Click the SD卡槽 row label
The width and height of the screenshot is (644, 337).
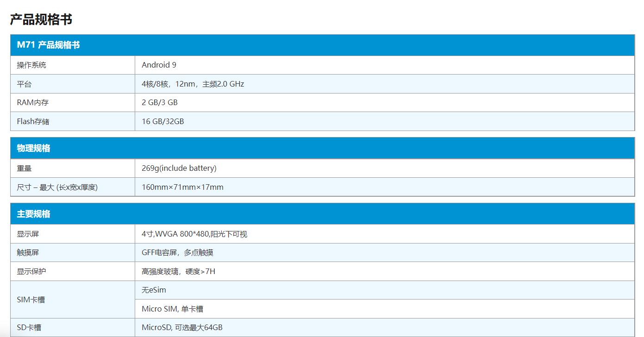coord(29,327)
